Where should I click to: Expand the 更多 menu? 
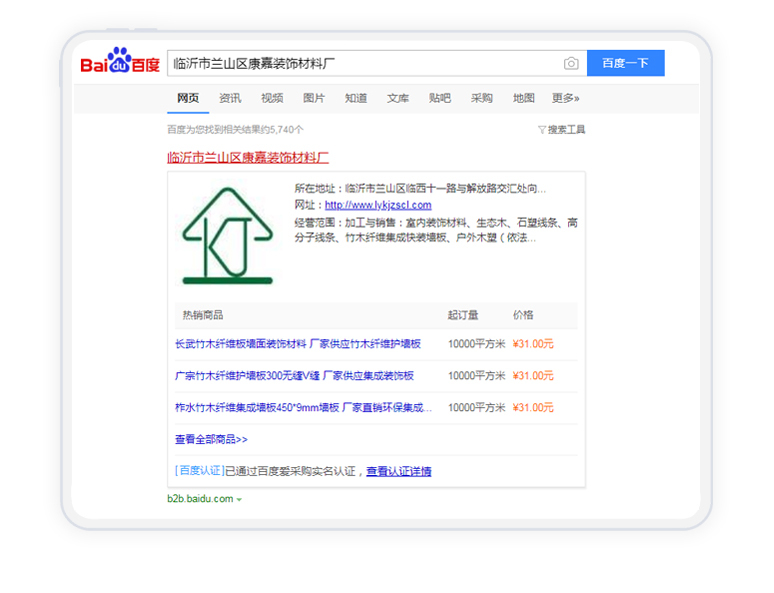point(566,98)
